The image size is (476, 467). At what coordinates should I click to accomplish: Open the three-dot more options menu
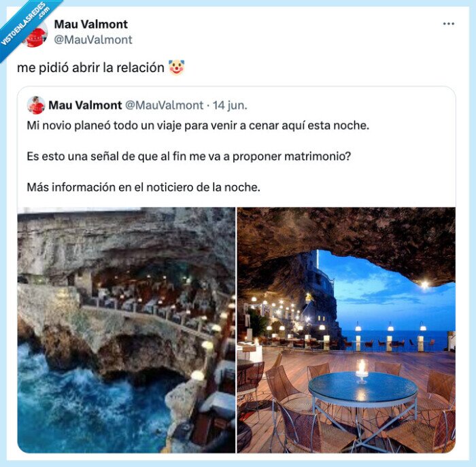point(448,24)
